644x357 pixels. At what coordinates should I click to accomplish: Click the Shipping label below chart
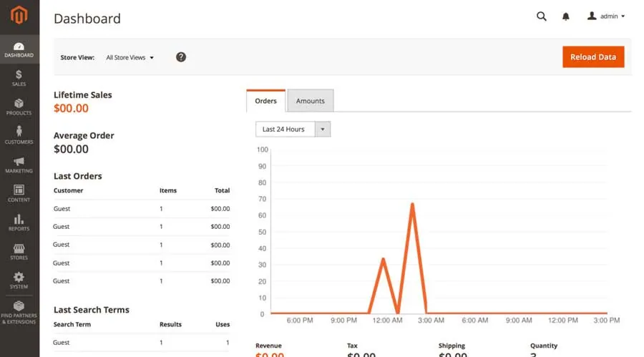click(x=452, y=346)
